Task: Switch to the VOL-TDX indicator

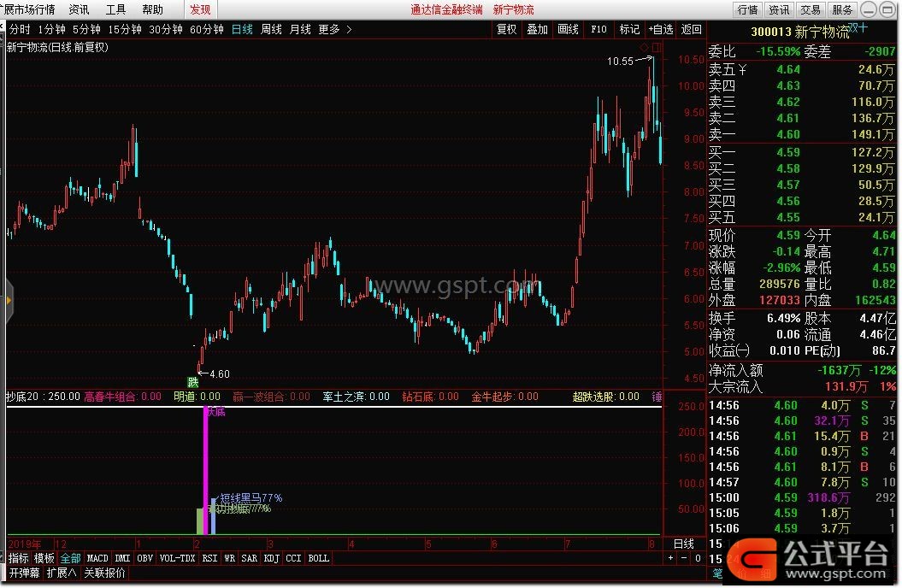Action: coord(177,558)
